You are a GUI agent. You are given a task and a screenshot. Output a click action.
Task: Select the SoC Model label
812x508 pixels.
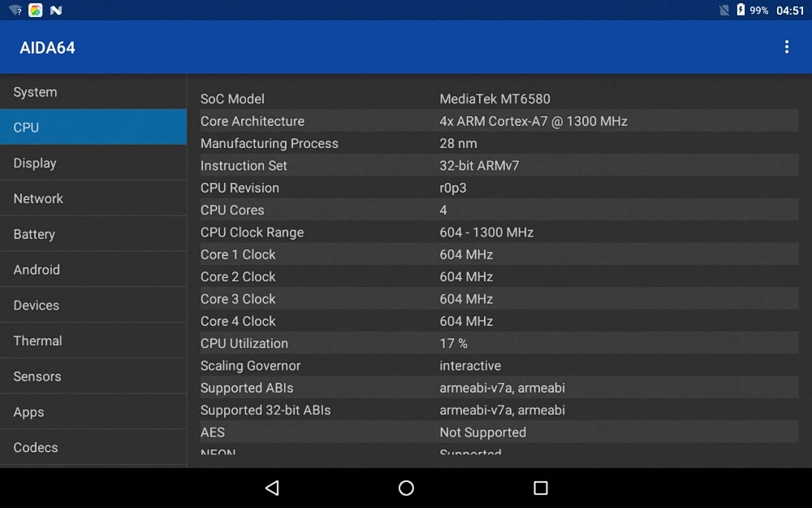[x=232, y=99]
